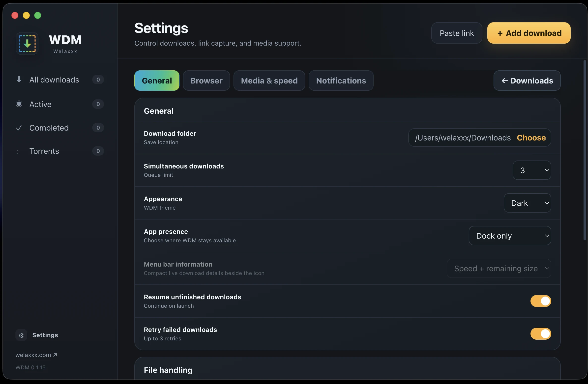588x384 pixels.
Task: Disable Resume unfinished downloads toggle
Action: (x=541, y=301)
